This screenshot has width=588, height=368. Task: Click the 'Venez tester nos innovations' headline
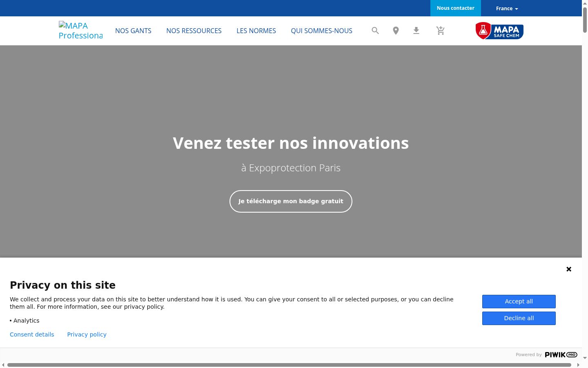tap(291, 143)
